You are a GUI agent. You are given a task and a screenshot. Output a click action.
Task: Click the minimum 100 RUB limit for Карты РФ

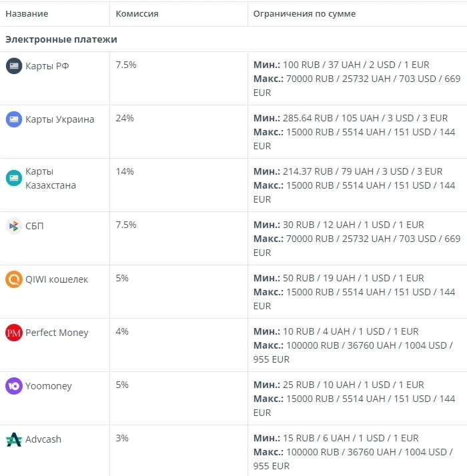coord(341,65)
